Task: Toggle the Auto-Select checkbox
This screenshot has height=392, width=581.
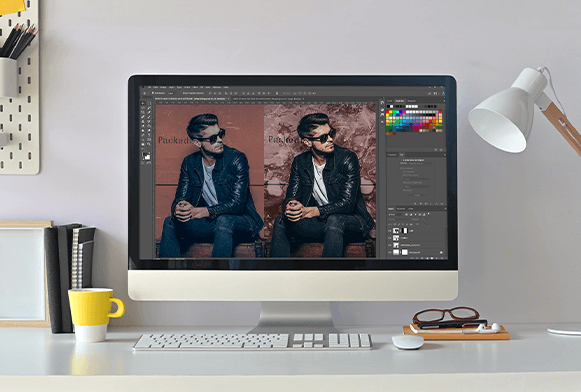Action: 153,93
